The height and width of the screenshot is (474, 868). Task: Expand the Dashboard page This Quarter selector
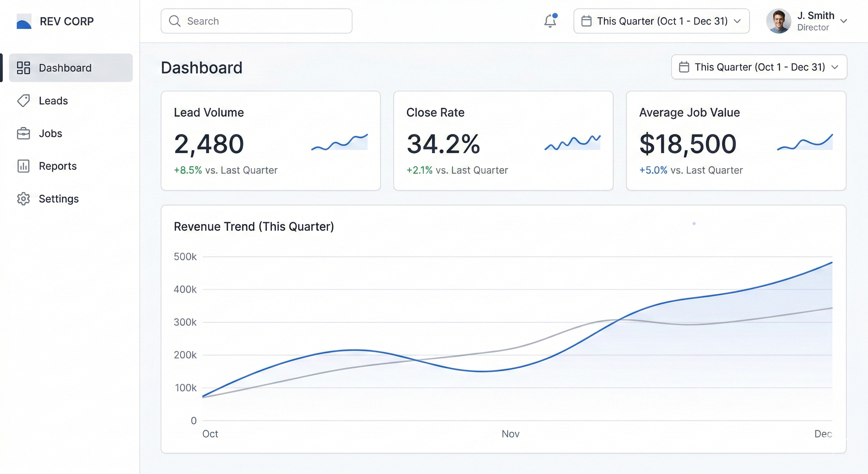pyautogui.click(x=759, y=67)
